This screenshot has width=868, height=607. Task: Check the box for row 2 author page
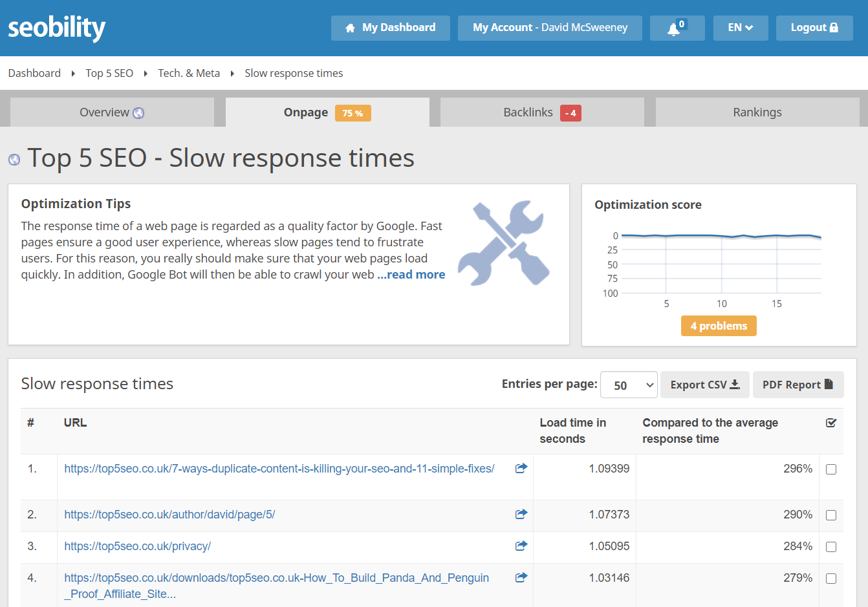click(831, 515)
